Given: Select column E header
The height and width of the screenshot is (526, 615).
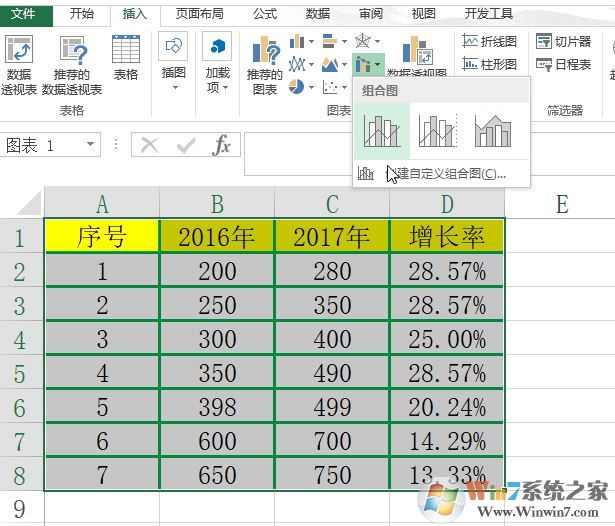Looking at the screenshot, I should coord(562,203).
